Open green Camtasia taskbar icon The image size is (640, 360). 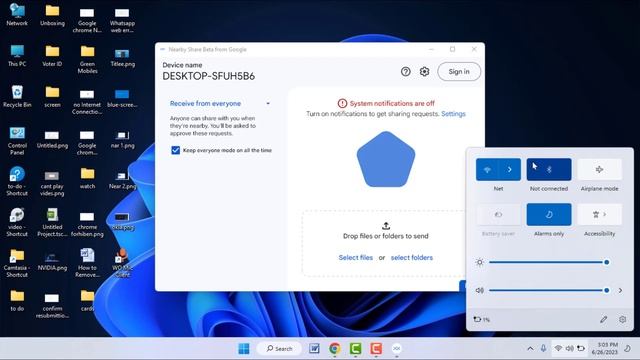pos(356,349)
